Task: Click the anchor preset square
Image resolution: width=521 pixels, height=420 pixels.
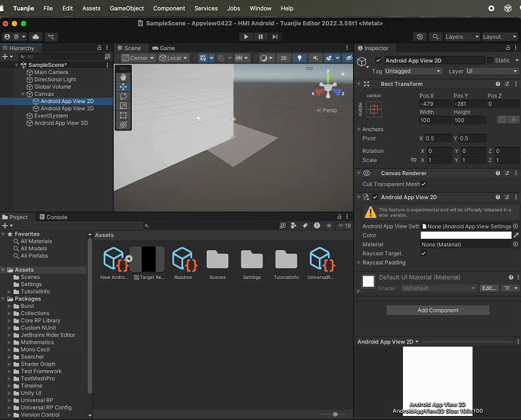Action: point(374,110)
